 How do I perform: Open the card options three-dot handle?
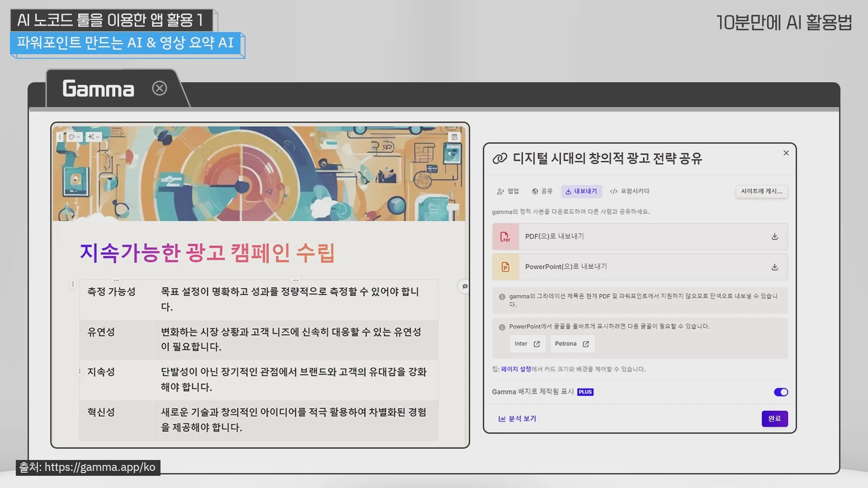60,137
